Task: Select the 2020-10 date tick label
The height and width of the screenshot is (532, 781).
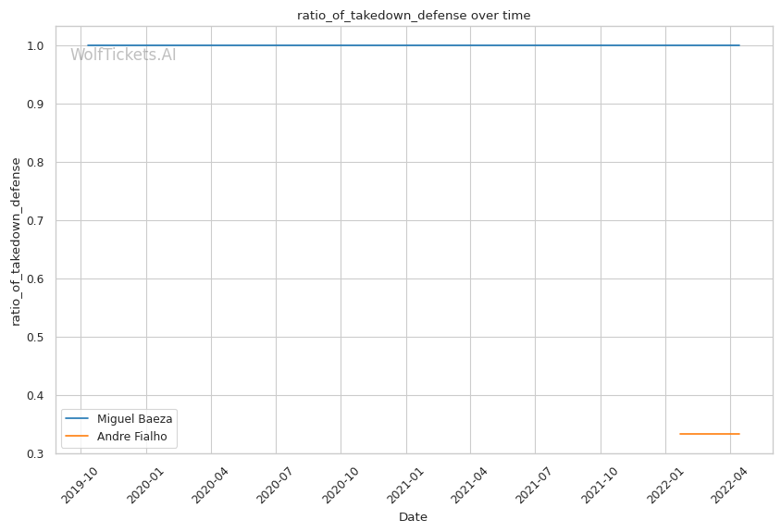Action: pyautogui.click(x=340, y=483)
